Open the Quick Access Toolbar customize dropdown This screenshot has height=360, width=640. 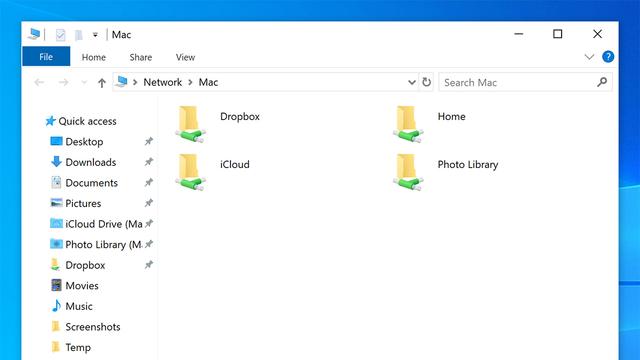pyautogui.click(x=95, y=35)
